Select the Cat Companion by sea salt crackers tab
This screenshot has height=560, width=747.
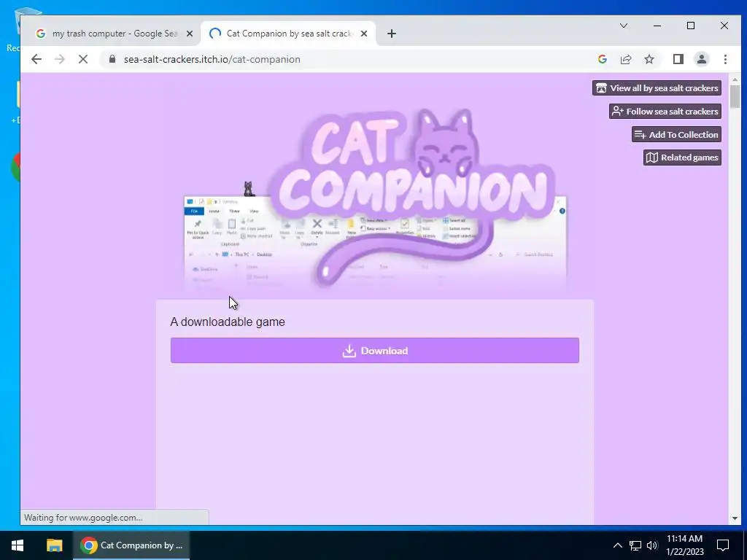click(288, 34)
